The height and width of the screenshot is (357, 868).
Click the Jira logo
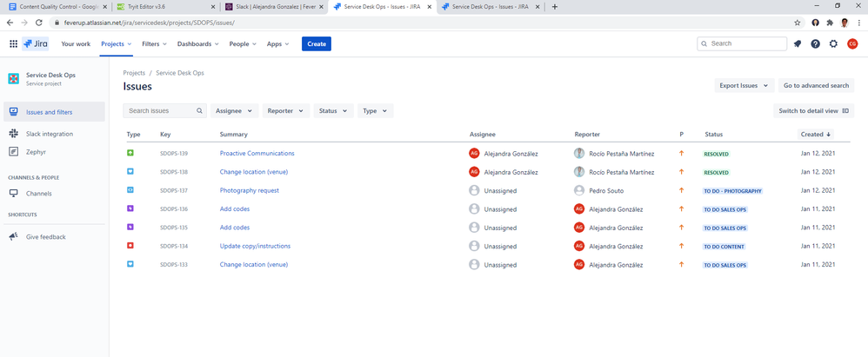[x=36, y=43]
